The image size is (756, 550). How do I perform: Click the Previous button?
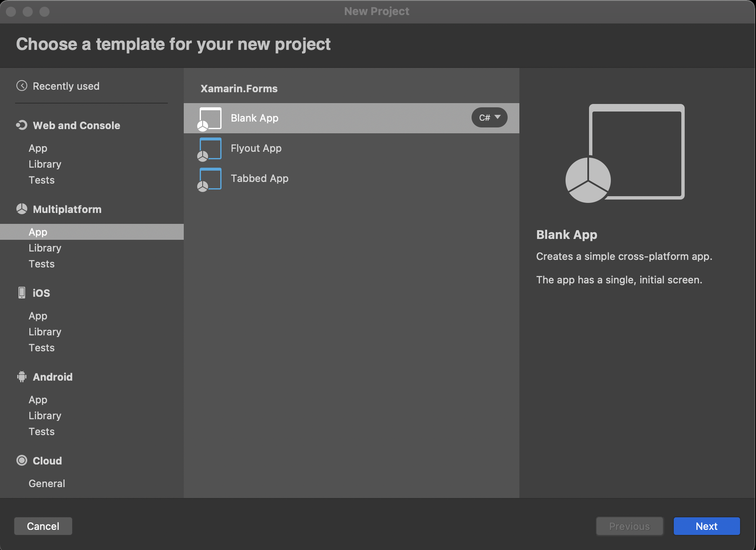(x=630, y=526)
